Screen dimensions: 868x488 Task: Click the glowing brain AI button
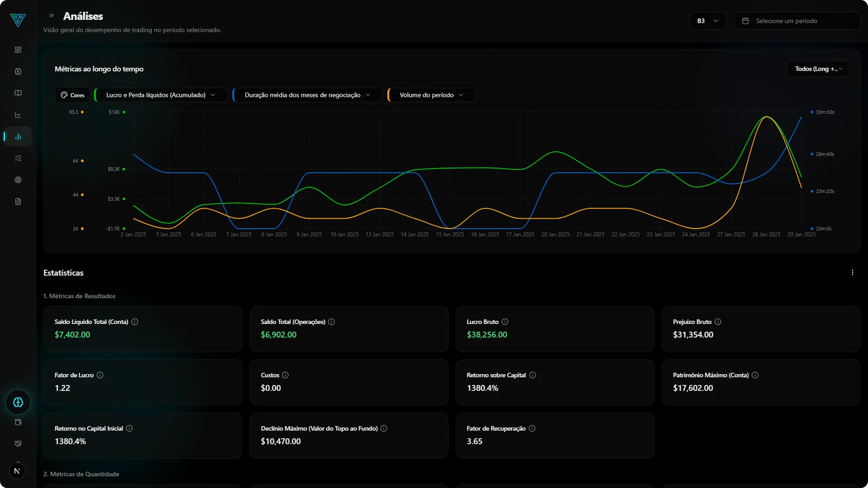click(x=18, y=402)
